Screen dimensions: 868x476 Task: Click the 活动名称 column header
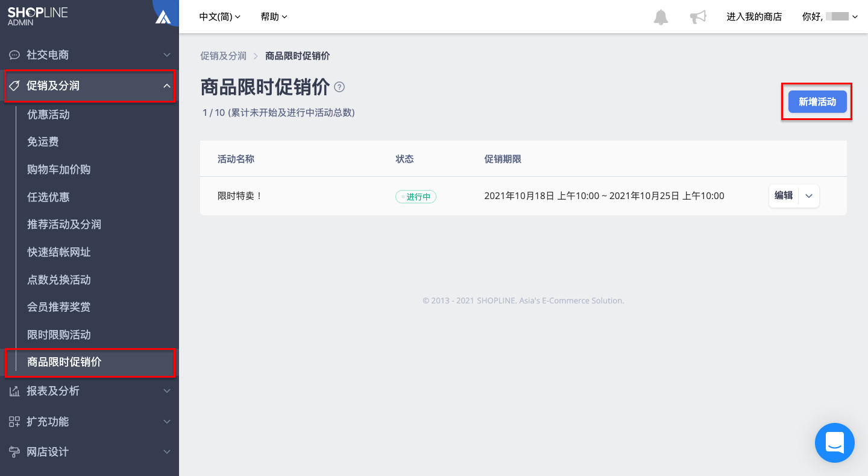click(236, 159)
